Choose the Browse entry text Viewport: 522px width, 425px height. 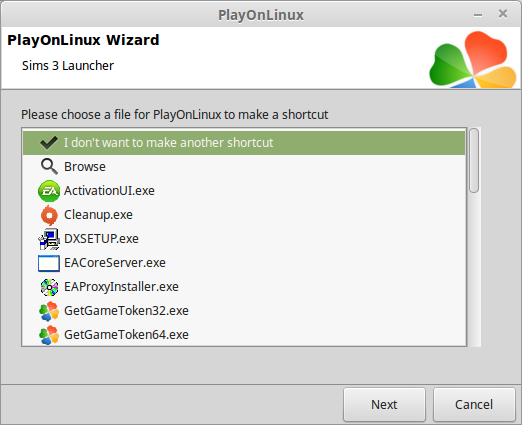tap(85, 167)
